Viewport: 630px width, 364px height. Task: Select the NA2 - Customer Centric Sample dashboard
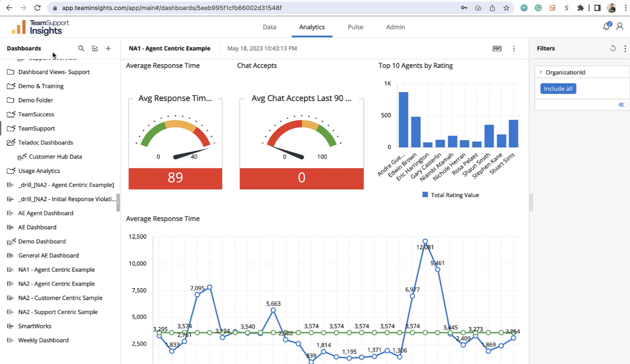[x=60, y=297]
